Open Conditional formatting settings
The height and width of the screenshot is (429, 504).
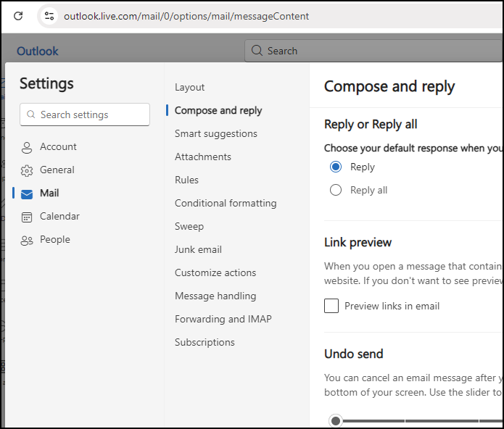tap(226, 203)
